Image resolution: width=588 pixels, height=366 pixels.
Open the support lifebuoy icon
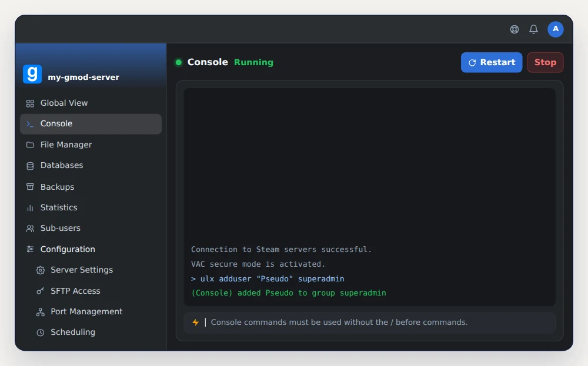pyautogui.click(x=514, y=29)
